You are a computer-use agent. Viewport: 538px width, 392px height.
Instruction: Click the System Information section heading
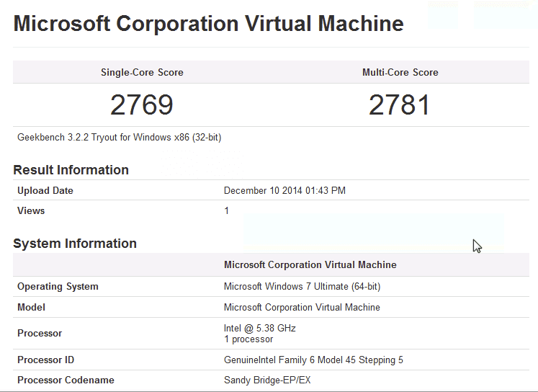pos(75,244)
